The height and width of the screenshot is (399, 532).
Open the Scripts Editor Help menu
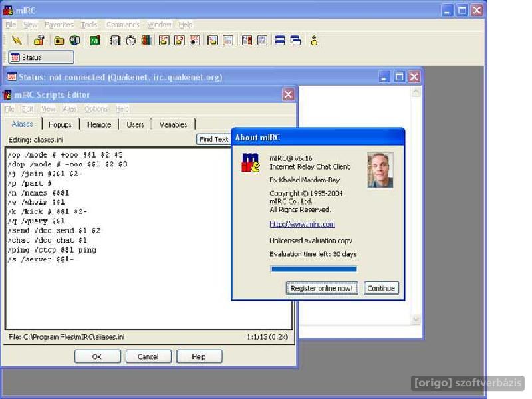tap(122, 109)
